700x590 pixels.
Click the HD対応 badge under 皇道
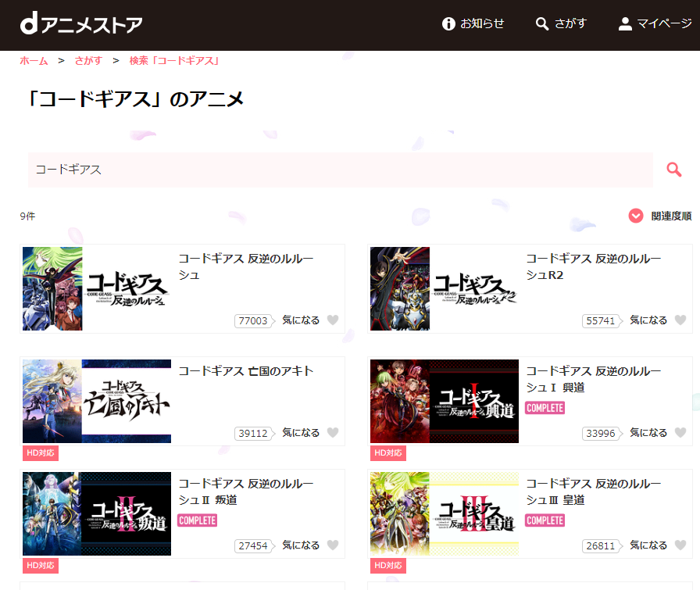point(387,565)
